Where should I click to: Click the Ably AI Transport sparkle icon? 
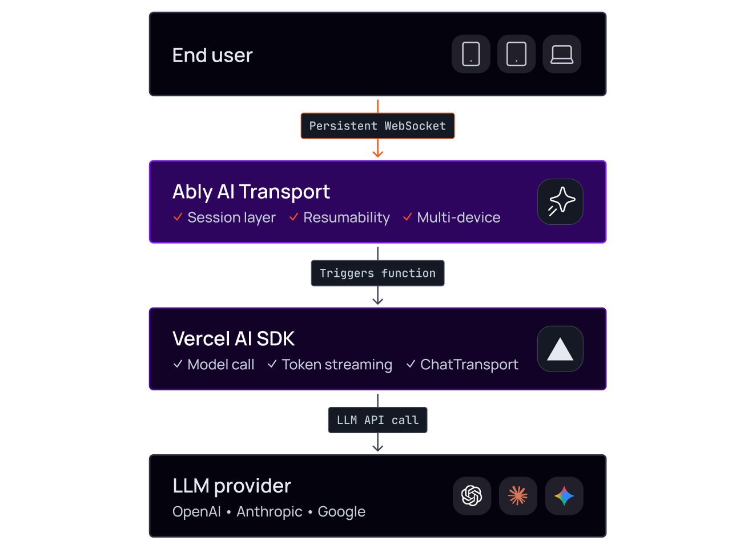click(560, 202)
